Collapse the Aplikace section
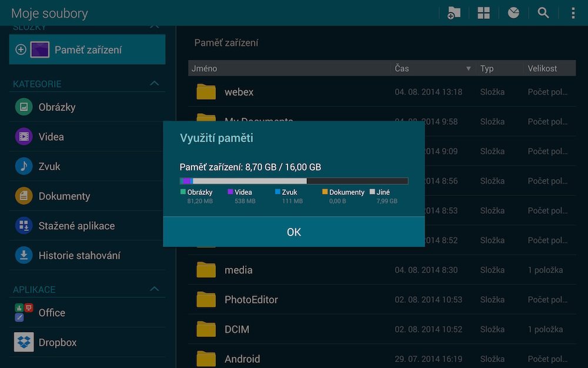 (154, 289)
